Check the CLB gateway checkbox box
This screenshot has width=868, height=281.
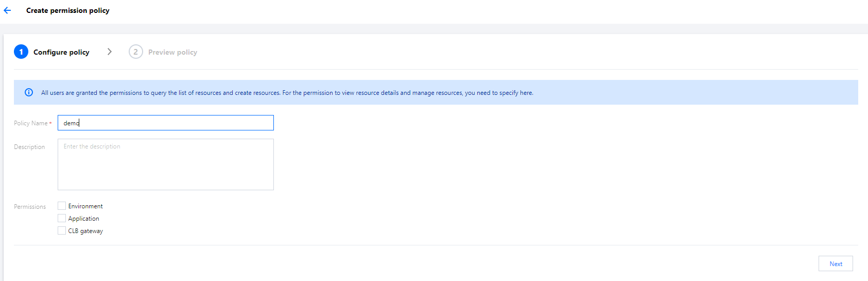(x=62, y=230)
